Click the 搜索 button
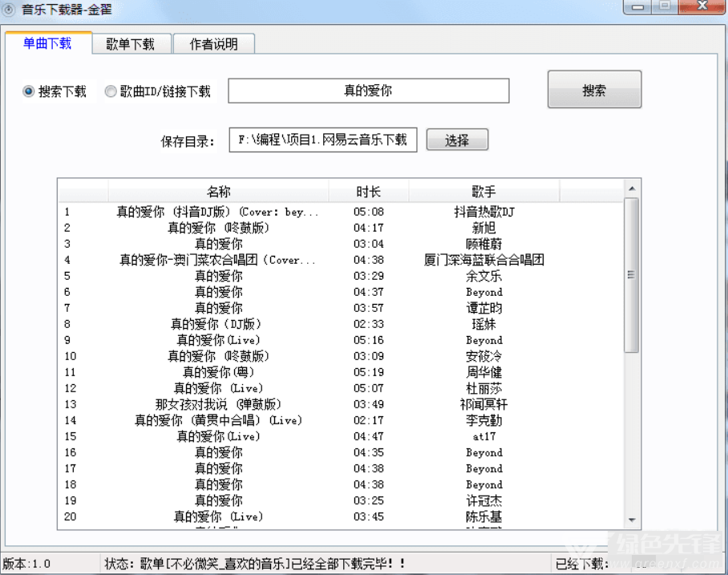728x575 pixels. pyautogui.click(x=594, y=90)
